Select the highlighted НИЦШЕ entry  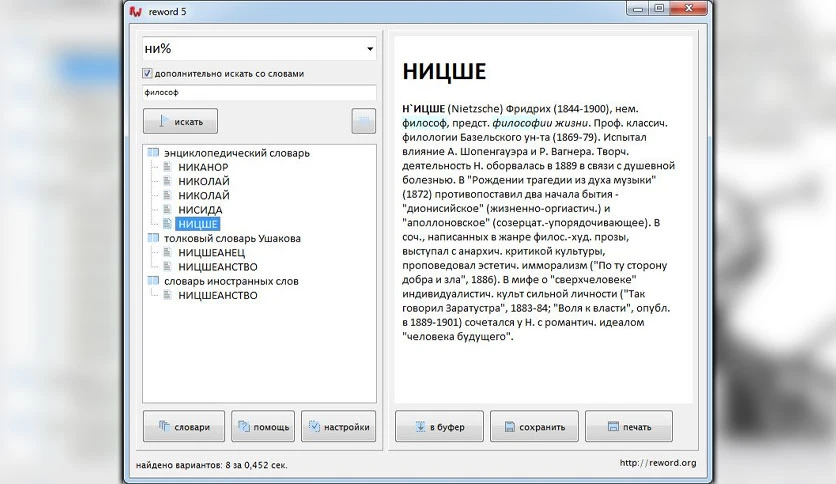pos(198,224)
